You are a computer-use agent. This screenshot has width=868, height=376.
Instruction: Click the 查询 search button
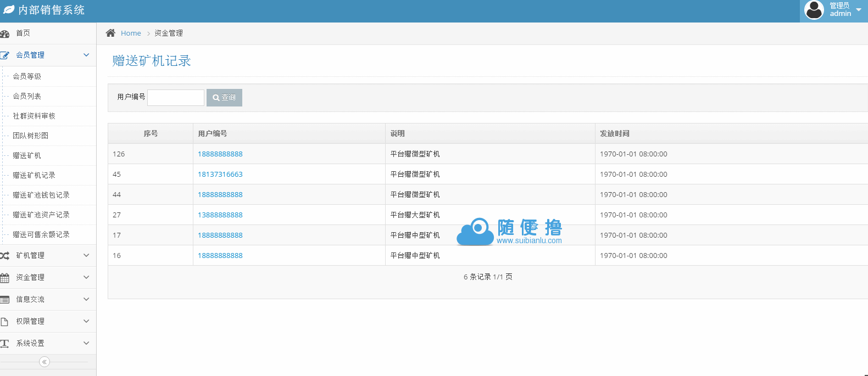coord(224,97)
